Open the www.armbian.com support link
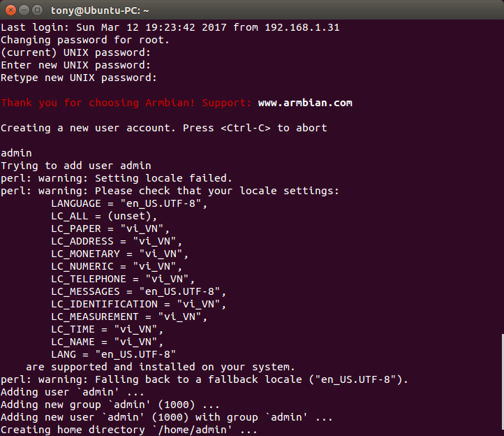Viewport: 504px width, 436px height. click(x=305, y=103)
